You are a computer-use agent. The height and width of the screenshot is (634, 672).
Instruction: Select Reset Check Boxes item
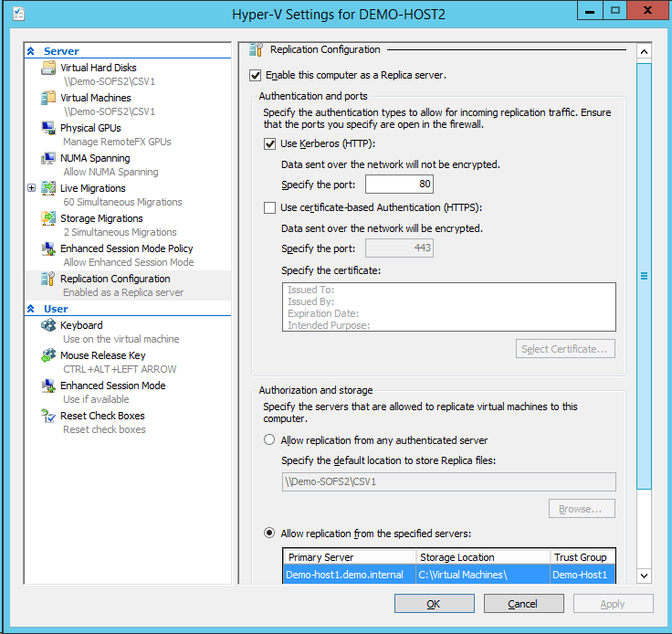pos(102,416)
